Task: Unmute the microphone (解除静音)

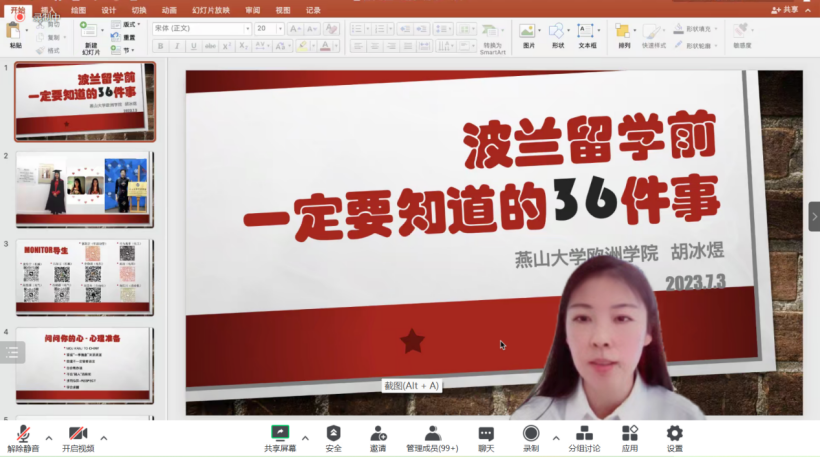Action: coord(23,434)
